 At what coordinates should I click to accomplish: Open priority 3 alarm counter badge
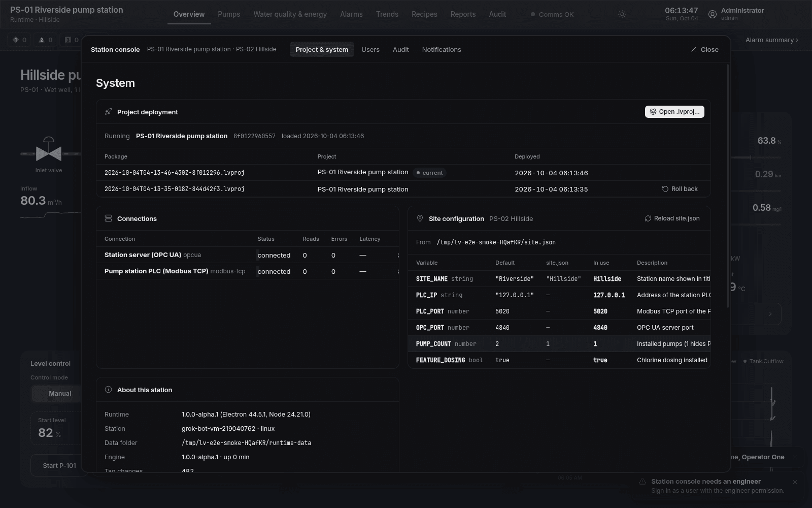72,40
